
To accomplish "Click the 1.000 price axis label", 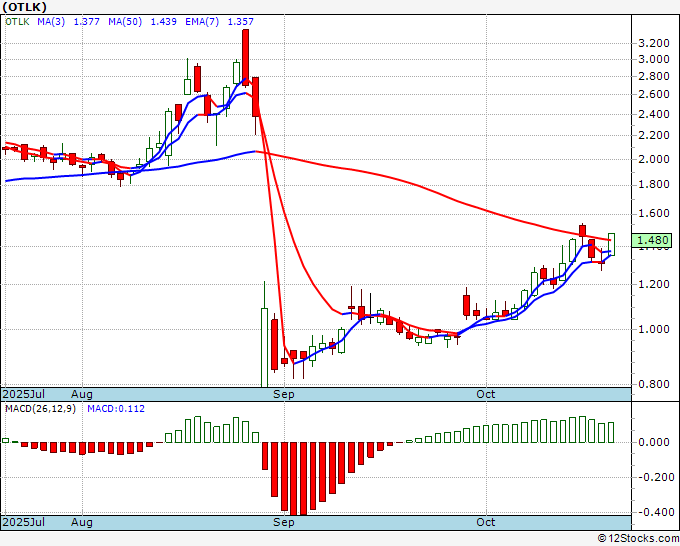I will tap(654, 329).
